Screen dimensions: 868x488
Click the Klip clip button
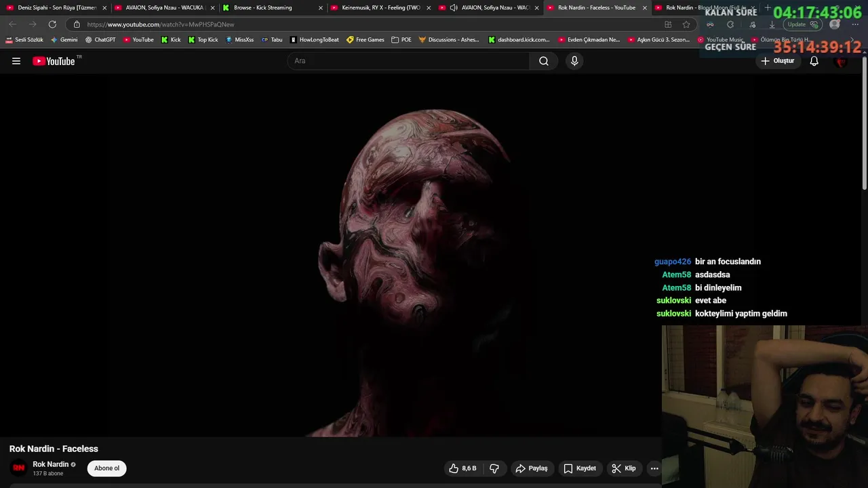[624, 468]
